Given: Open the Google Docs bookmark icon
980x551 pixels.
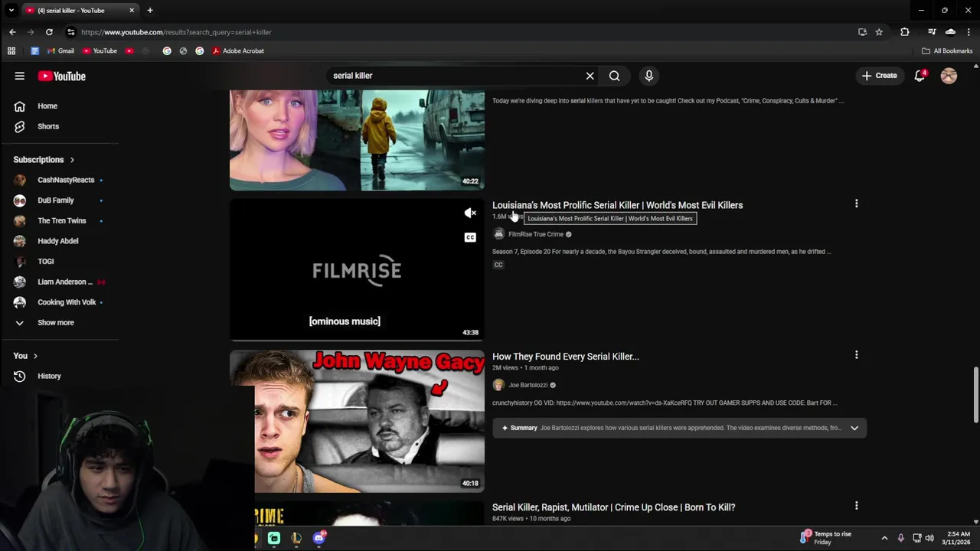Looking at the screenshot, I should tap(34, 51).
